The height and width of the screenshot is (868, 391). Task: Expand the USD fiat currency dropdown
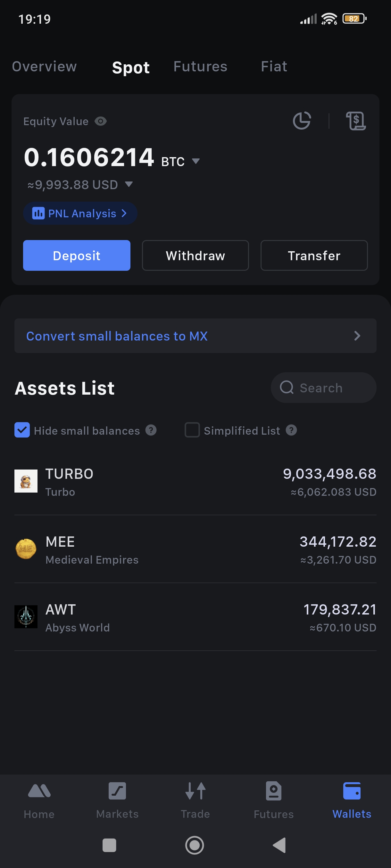point(129,184)
